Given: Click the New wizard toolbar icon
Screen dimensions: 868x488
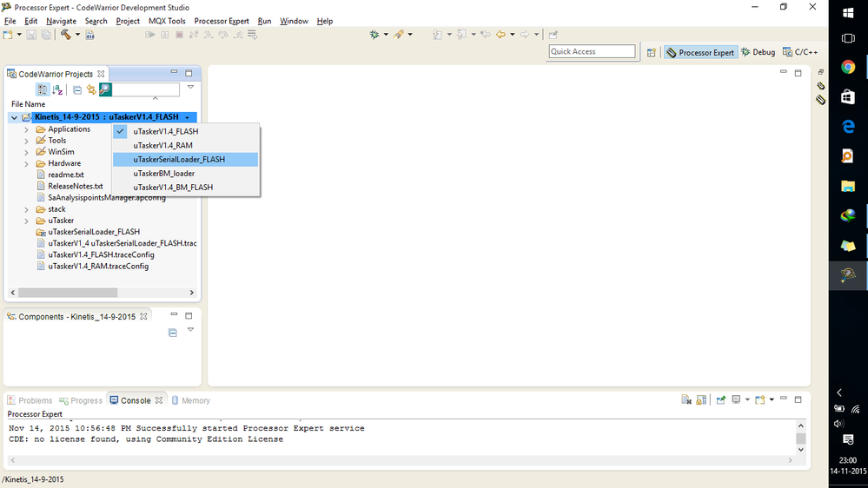Looking at the screenshot, I should pyautogui.click(x=8, y=35).
